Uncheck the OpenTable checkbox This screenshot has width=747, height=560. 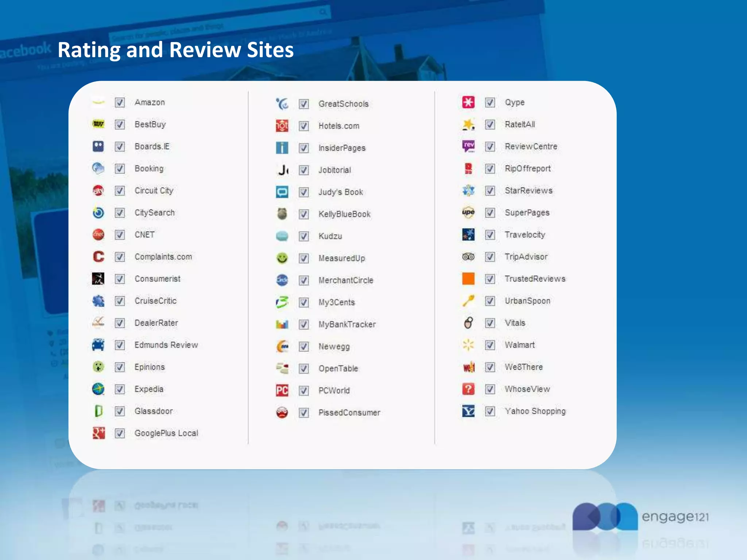303,369
